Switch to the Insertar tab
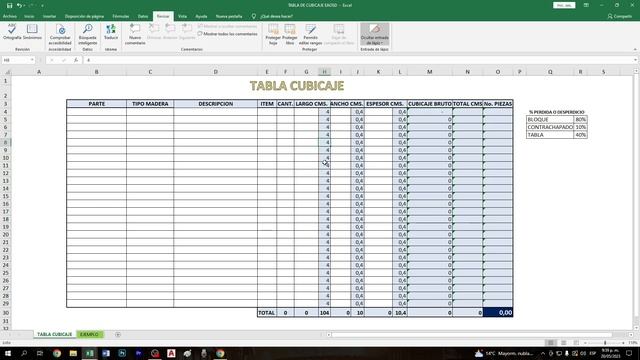The height and width of the screenshot is (360, 640). (49, 16)
